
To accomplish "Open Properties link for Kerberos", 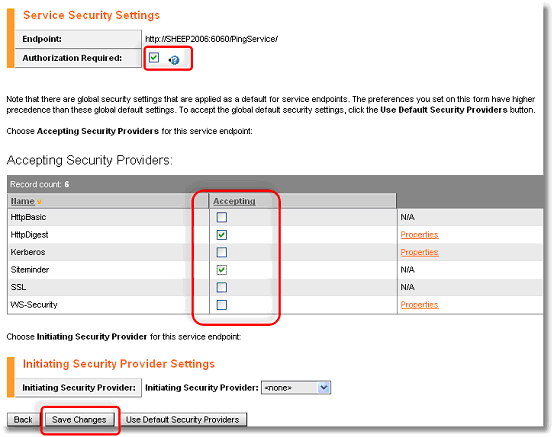I will pos(419,252).
